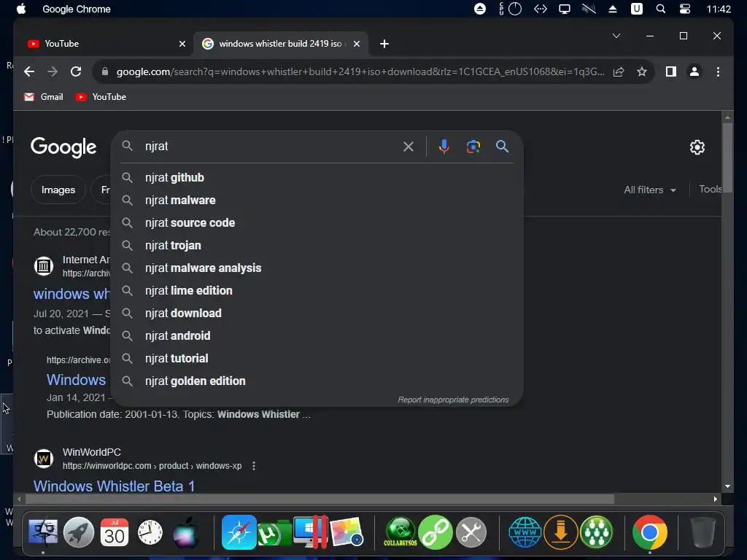Open the Chrome three-dot menu

coord(718,72)
